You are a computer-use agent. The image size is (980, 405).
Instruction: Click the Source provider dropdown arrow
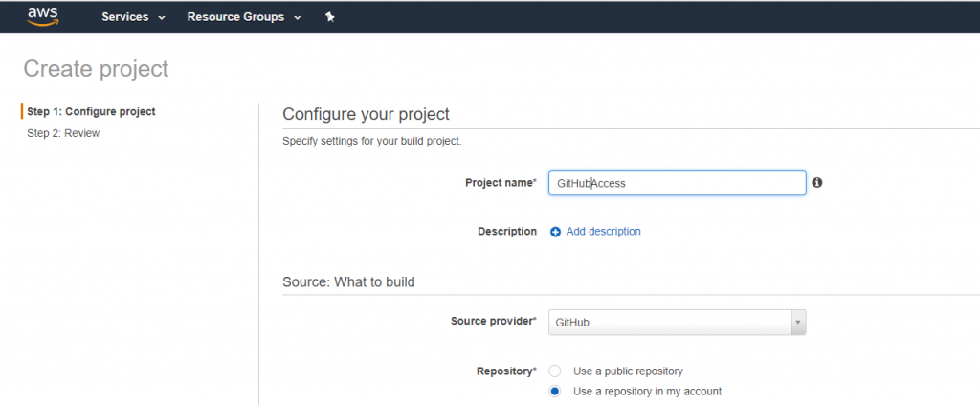coord(798,323)
